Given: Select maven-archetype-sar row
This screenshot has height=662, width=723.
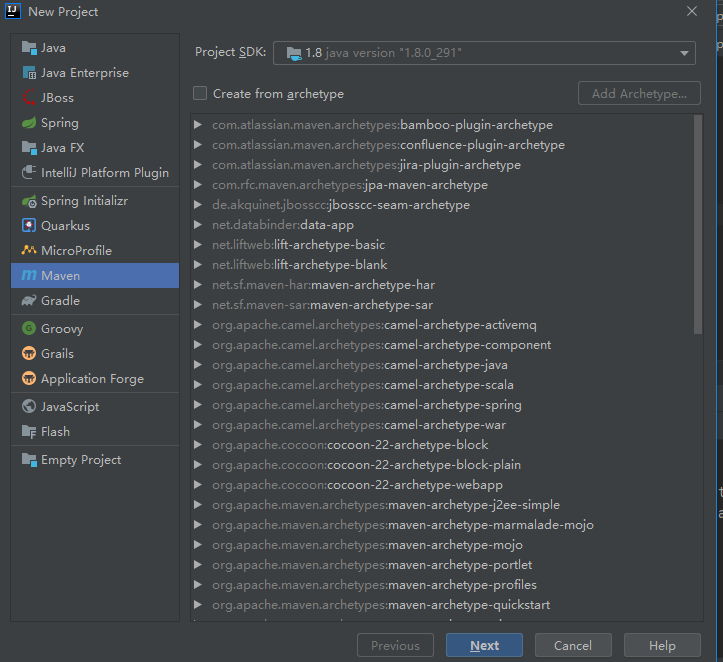Looking at the screenshot, I should tap(443, 305).
